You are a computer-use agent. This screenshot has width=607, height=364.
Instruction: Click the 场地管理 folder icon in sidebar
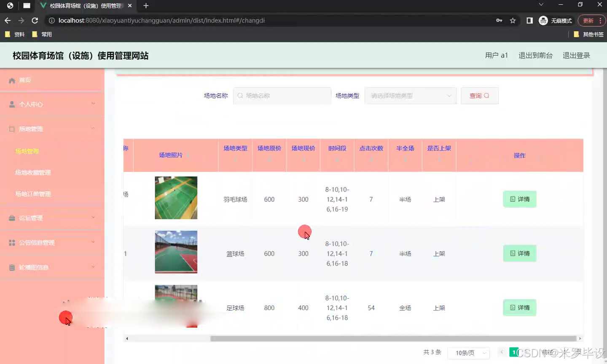(12, 128)
